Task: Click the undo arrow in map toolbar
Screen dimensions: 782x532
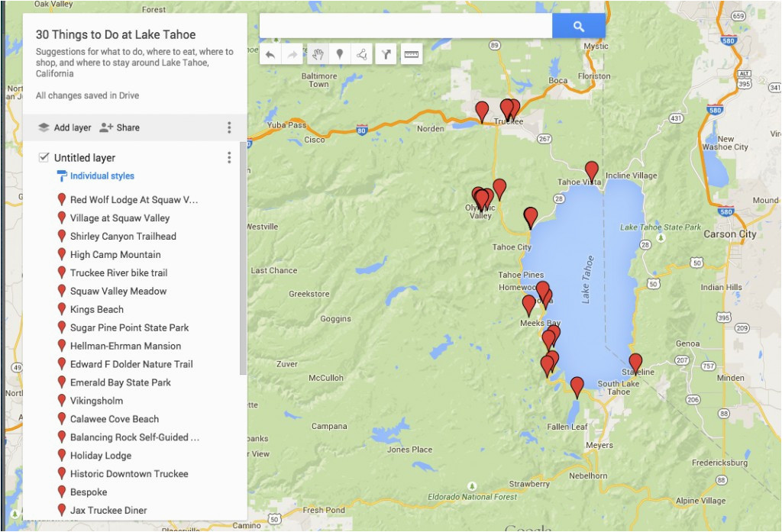Action: point(270,54)
